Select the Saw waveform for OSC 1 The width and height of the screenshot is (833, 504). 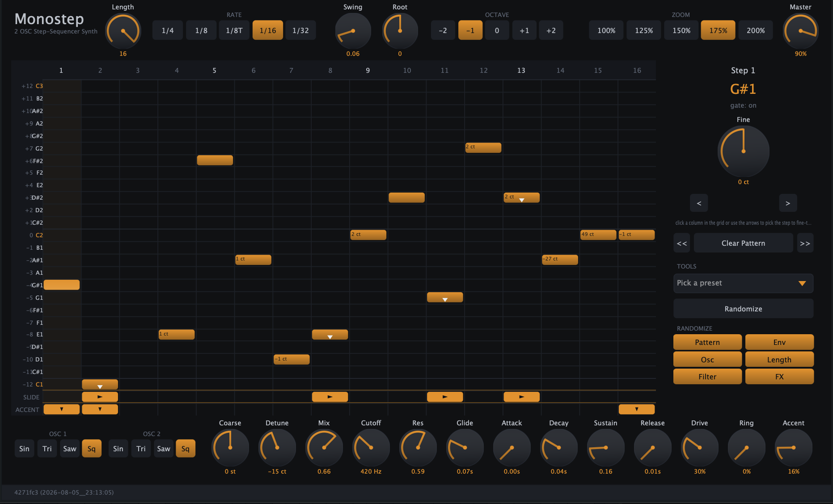point(69,449)
